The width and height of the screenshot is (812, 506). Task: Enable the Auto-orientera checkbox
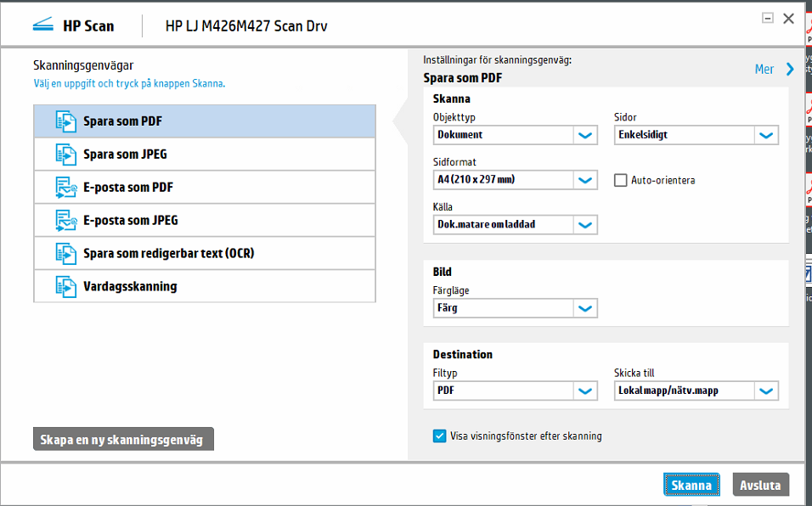pos(619,180)
